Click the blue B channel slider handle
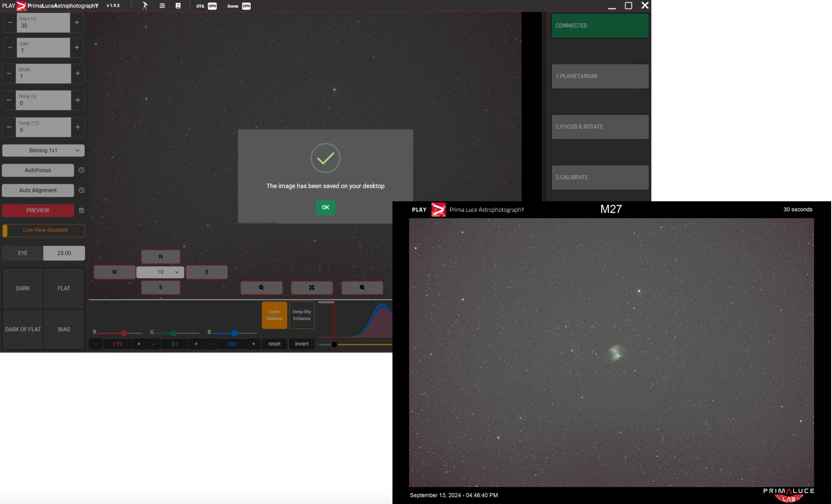Screen dimensions: 832x504 [234, 333]
